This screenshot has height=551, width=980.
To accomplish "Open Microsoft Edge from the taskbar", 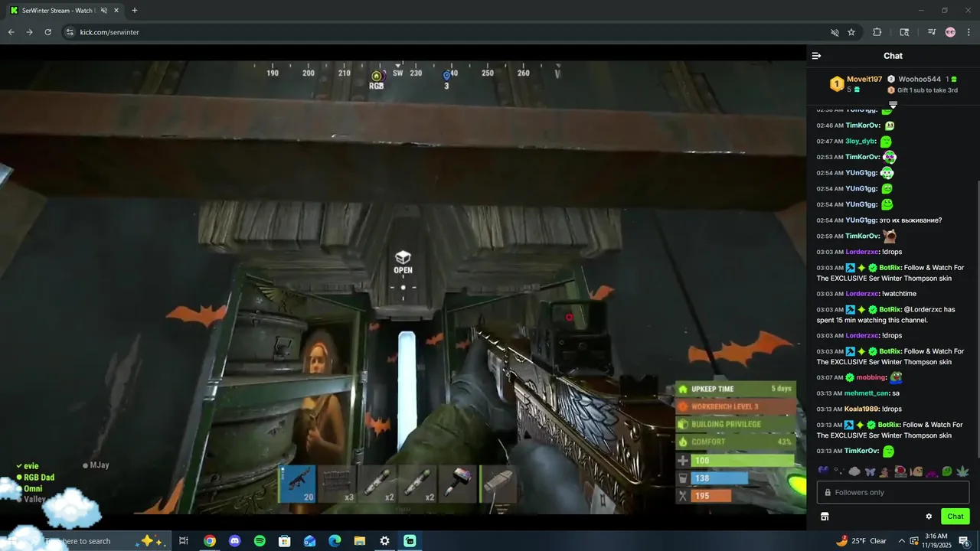I will click(x=335, y=541).
